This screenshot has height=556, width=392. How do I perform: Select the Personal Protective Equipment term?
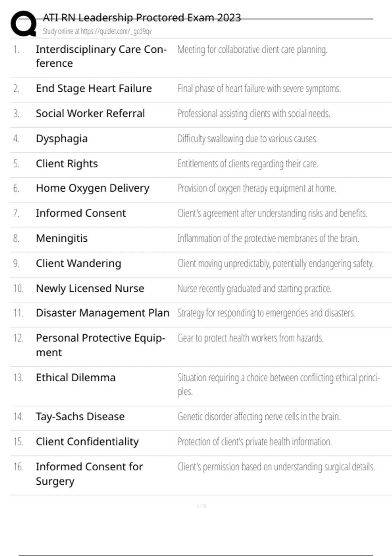point(100,345)
